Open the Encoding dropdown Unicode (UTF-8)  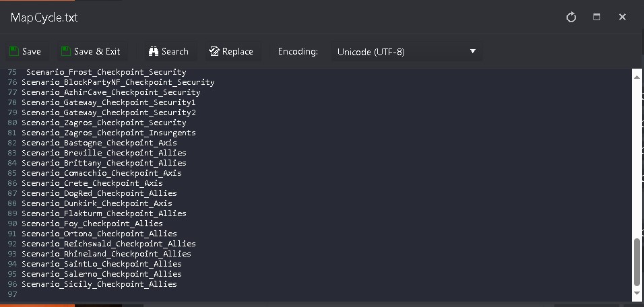(x=407, y=52)
